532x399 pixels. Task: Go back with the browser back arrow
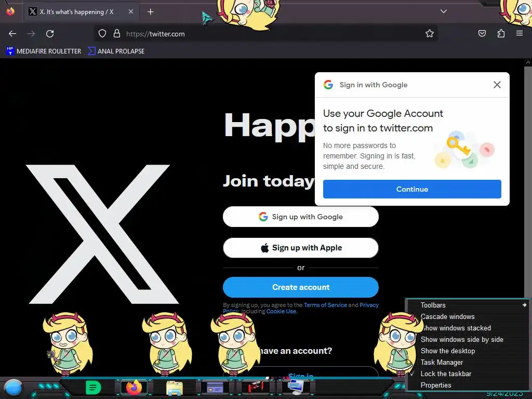point(12,34)
